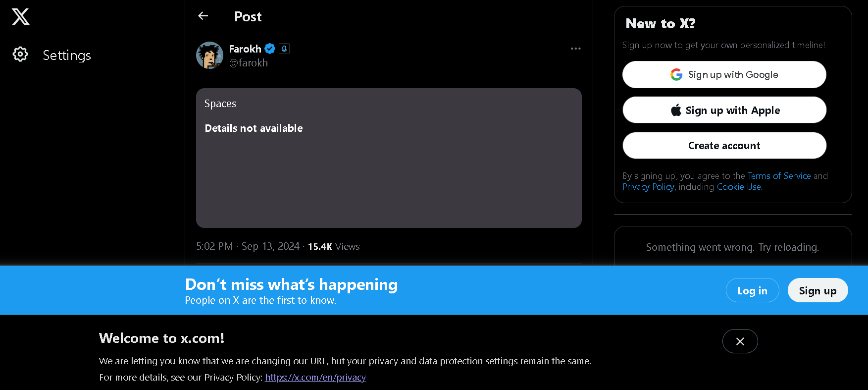868x390 pixels.
Task: Log in from the bottom banner
Action: coord(752,290)
